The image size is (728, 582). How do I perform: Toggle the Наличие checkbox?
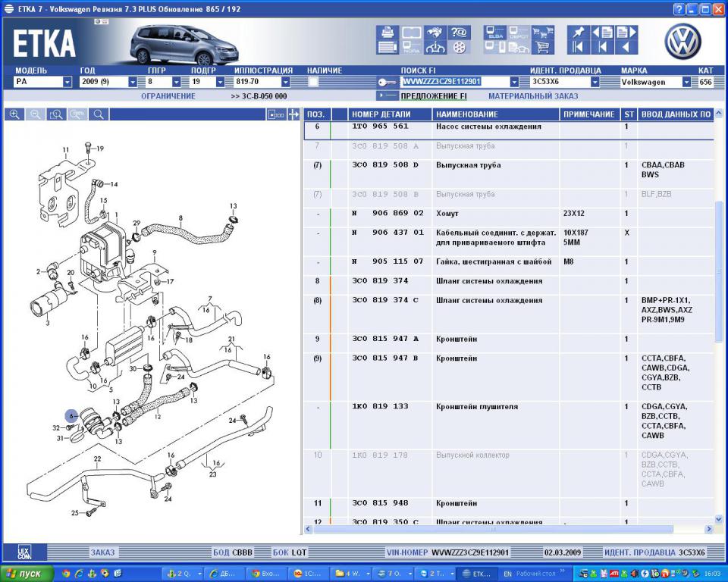pos(313,82)
